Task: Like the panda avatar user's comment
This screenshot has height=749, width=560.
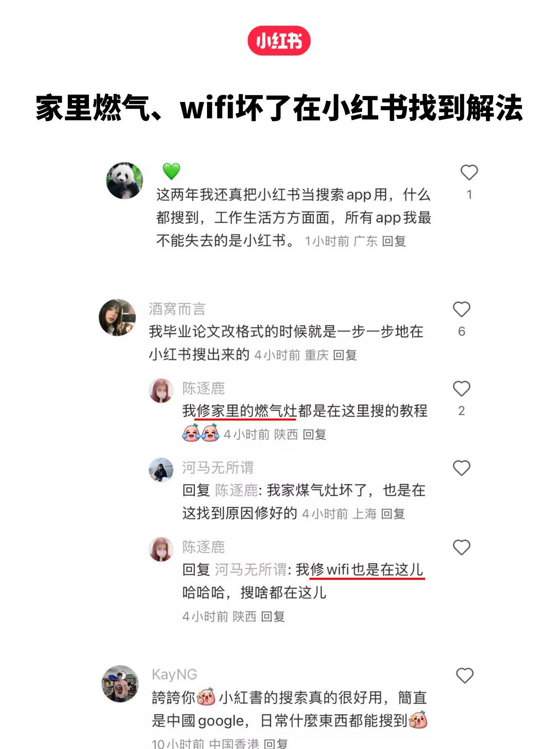Action: tap(469, 172)
